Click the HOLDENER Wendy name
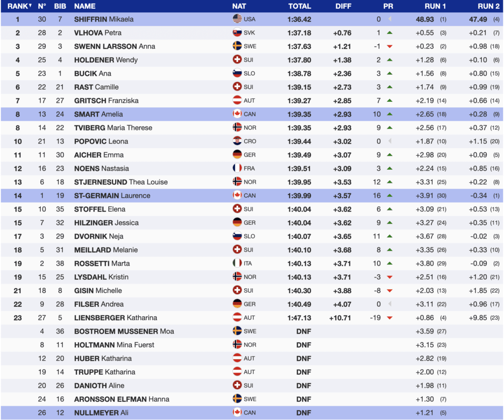 [x=106, y=60]
